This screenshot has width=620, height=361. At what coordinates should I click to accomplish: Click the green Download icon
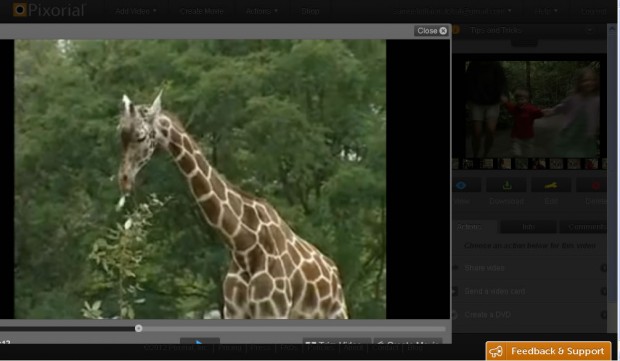pyautogui.click(x=507, y=185)
